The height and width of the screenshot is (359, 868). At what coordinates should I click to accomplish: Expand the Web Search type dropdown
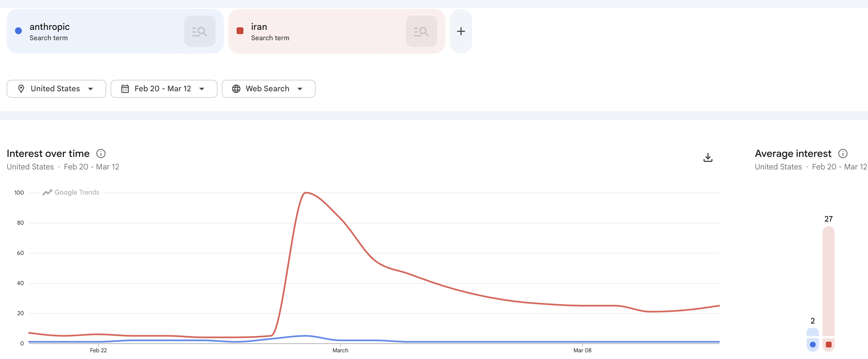[268, 89]
